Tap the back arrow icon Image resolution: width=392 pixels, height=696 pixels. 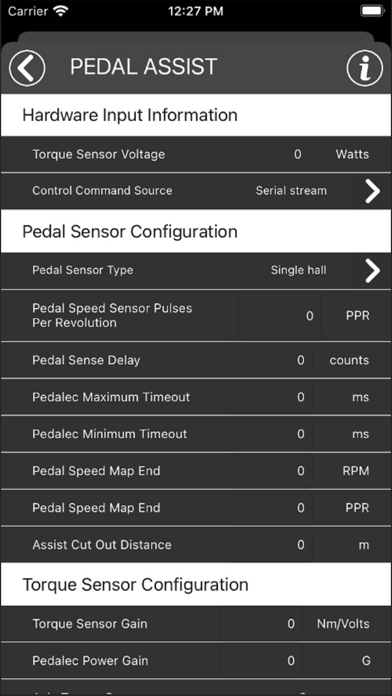click(27, 68)
